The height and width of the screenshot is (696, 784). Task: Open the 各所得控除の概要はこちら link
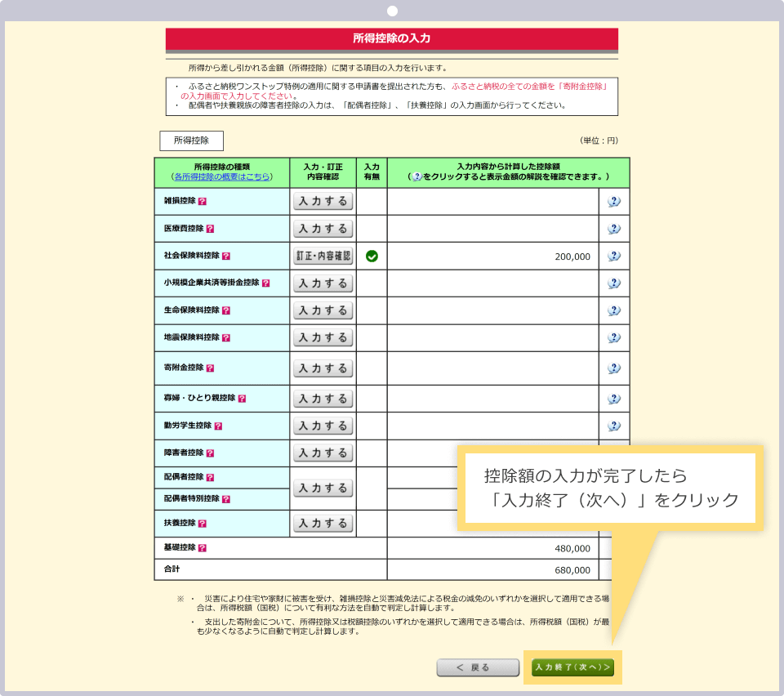[x=222, y=177]
